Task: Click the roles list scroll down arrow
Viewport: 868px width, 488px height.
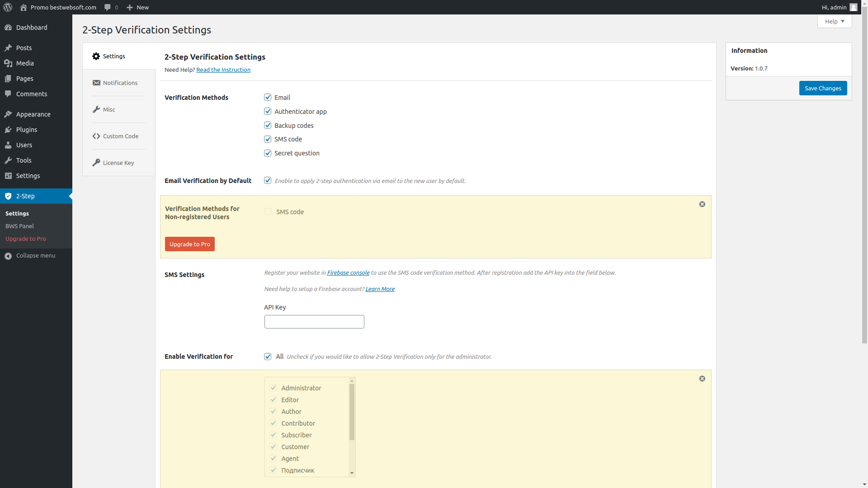Action: [x=352, y=473]
